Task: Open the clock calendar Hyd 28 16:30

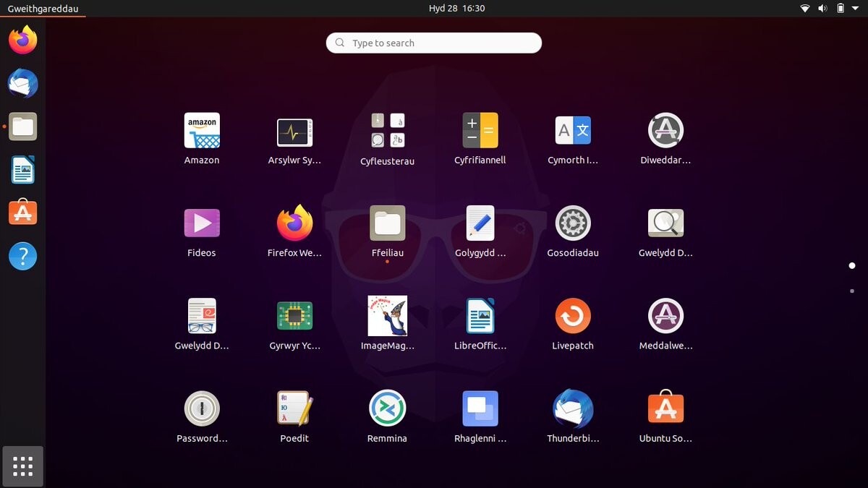Action: pyautogui.click(x=456, y=9)
